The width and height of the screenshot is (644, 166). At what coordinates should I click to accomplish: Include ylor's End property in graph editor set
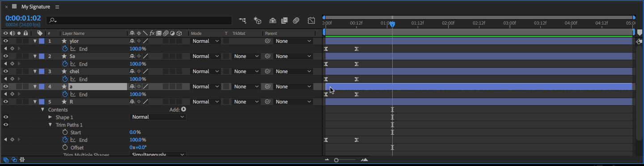click(x=73, y=49)
